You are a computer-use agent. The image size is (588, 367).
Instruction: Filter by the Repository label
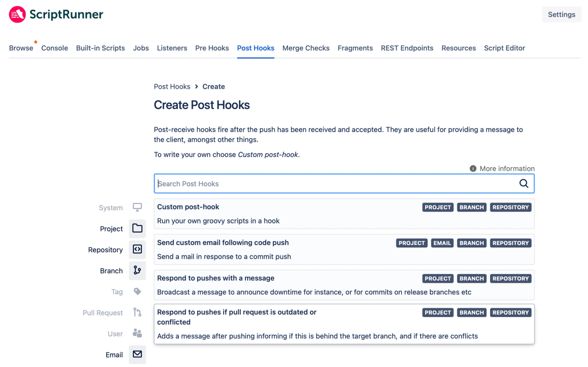tap(105, 249)
